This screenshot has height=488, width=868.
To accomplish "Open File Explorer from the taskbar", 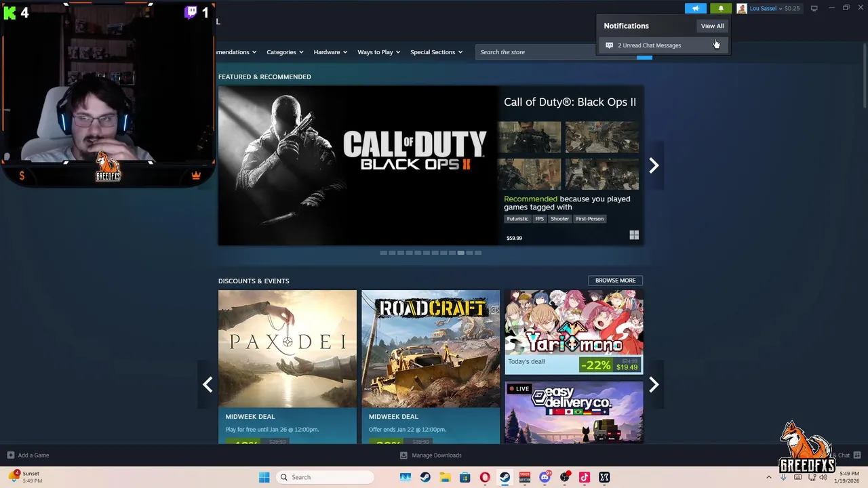I will coord(445,477).
